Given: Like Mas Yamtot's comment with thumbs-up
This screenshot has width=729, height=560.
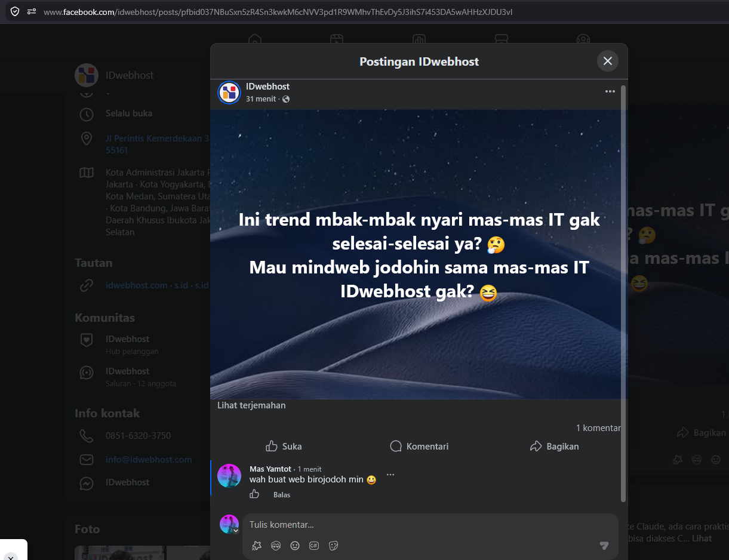Looking at the screenshot, I should 255,494.
